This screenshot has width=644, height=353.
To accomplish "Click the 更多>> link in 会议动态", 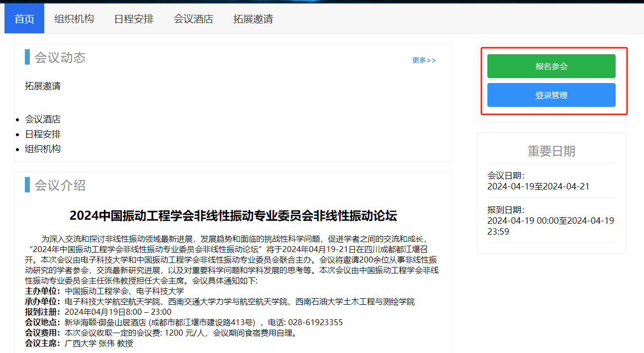I will pyautogui.click(x=424, y=60).
